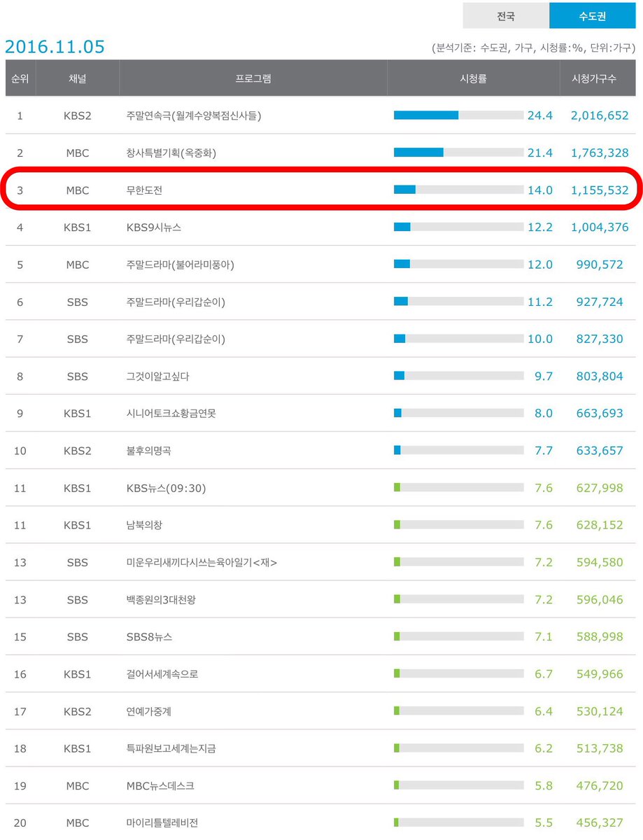Click the 2016.11.05 date heading
Screen dimensions: 643x840
click(x=55, y=47)
